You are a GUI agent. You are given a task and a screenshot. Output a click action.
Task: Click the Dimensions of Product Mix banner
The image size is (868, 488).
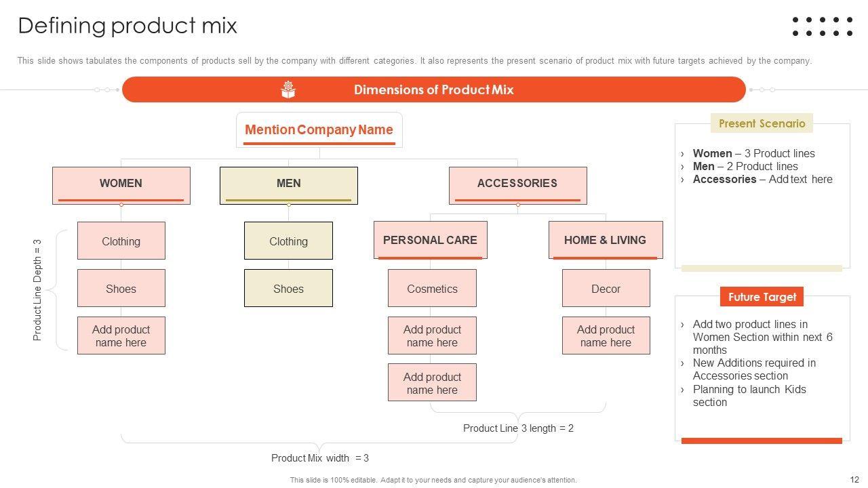coord(434,89)
